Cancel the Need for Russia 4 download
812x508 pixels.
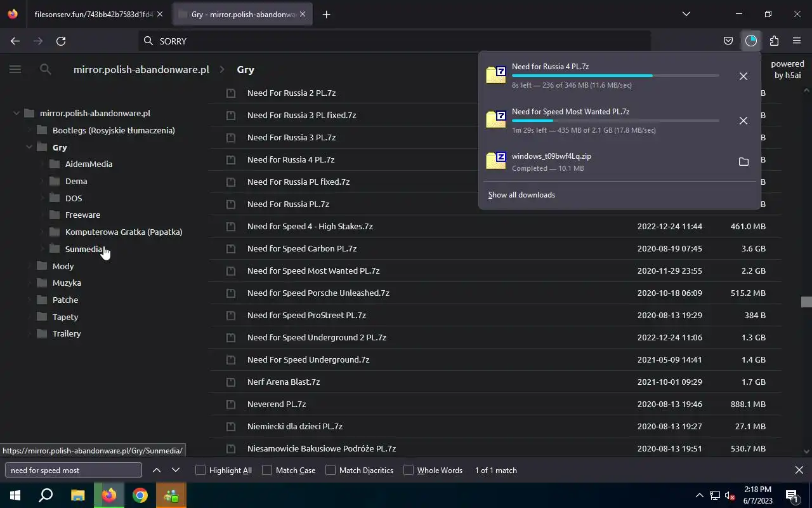743,76
